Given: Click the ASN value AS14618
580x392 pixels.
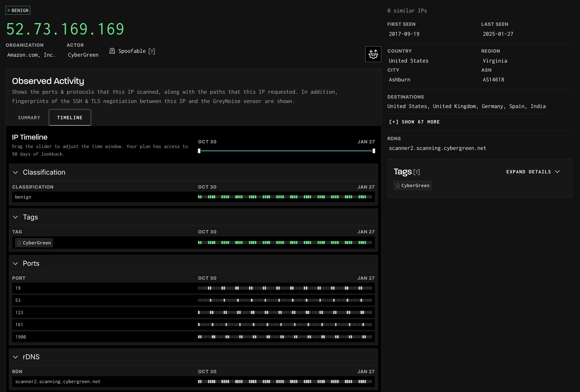Looking at the screenshot, I should [x=493, y=79].
